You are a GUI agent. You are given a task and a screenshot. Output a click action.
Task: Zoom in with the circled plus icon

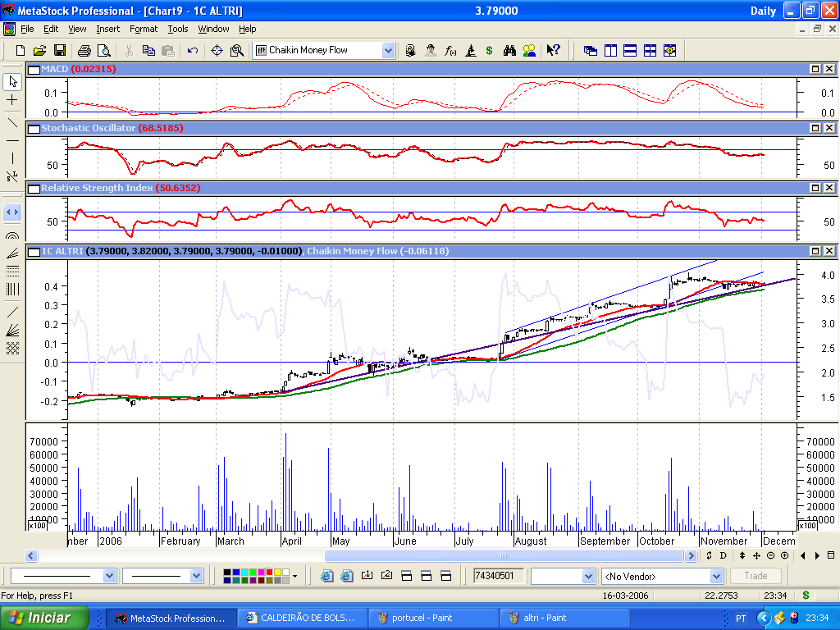coord(785,555)
